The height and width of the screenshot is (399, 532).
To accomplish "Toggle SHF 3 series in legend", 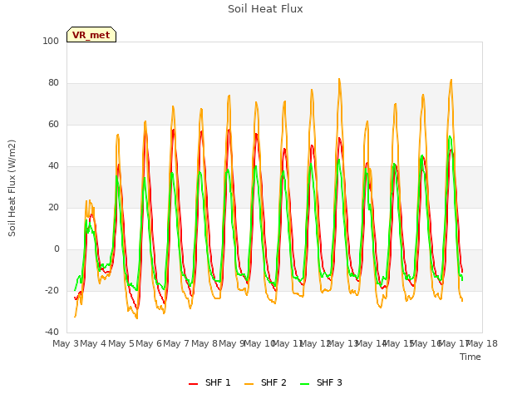I will pos(321,382).
